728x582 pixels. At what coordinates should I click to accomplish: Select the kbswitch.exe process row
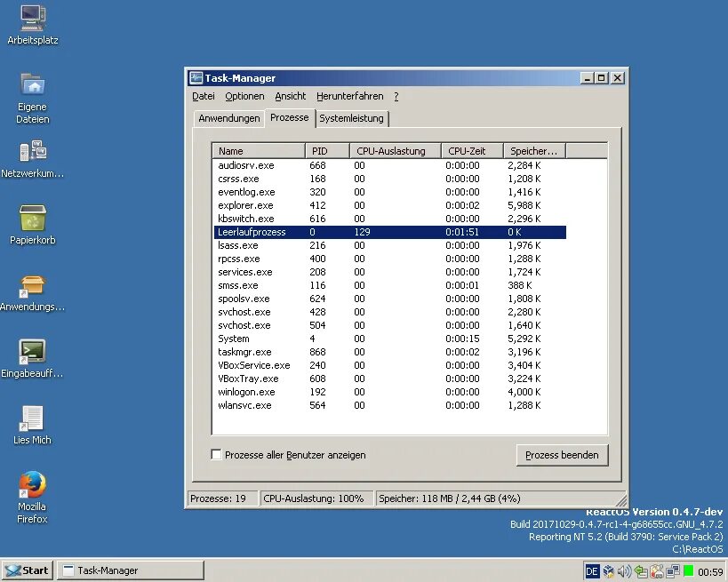390,219
